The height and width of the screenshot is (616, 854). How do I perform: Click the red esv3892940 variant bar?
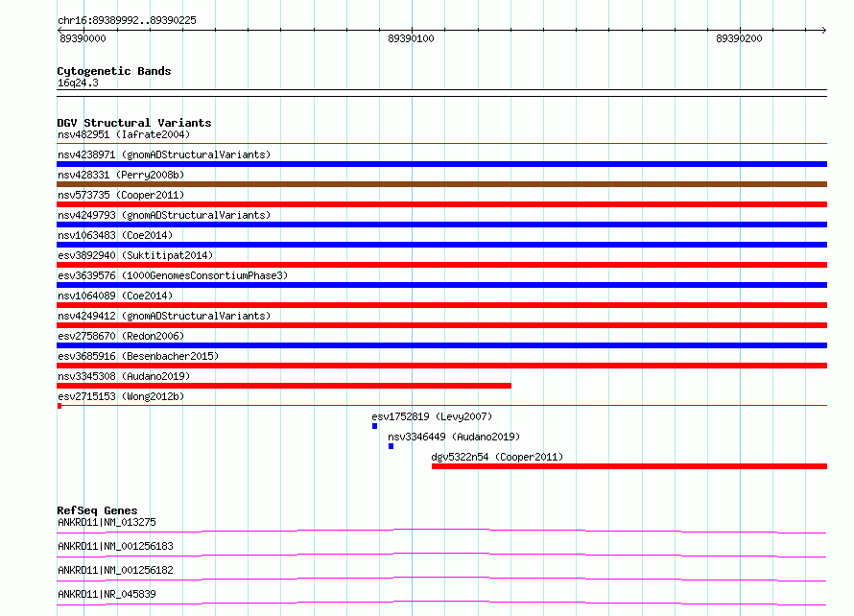441,265
